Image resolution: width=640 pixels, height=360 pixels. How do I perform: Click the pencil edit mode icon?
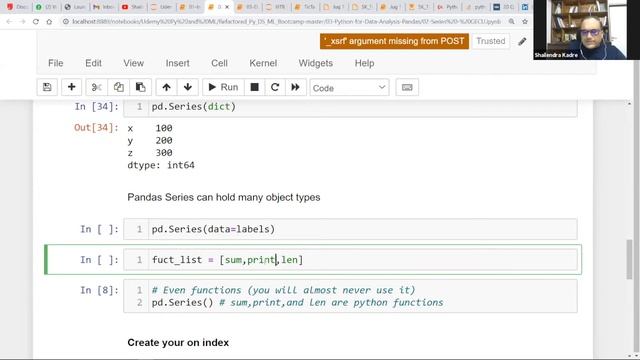pos(522,41)
